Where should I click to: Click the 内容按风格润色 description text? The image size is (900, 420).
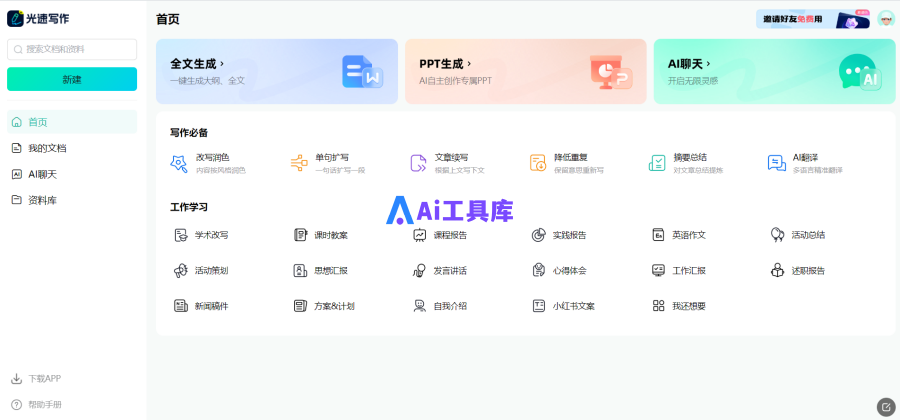tap(221, 170)
